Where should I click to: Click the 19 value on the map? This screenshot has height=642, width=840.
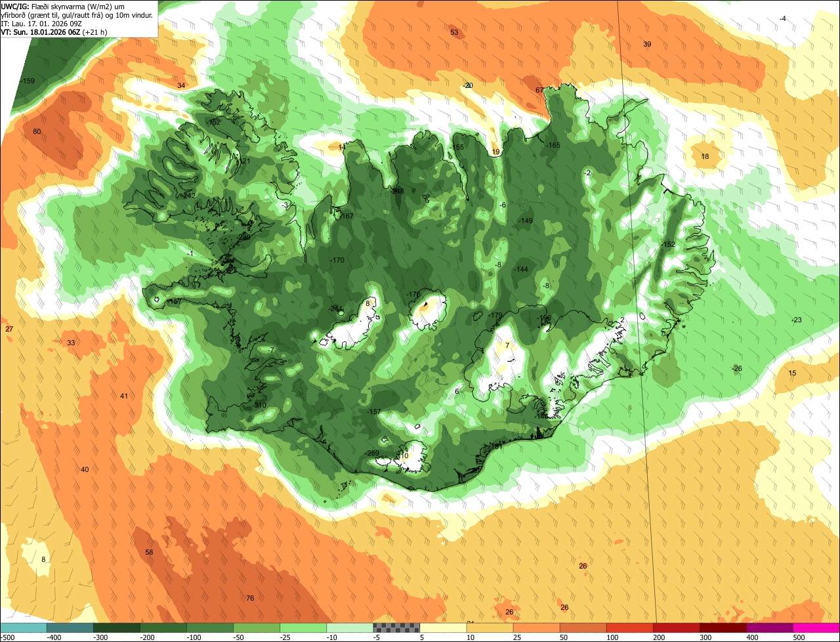pos(495,152)
